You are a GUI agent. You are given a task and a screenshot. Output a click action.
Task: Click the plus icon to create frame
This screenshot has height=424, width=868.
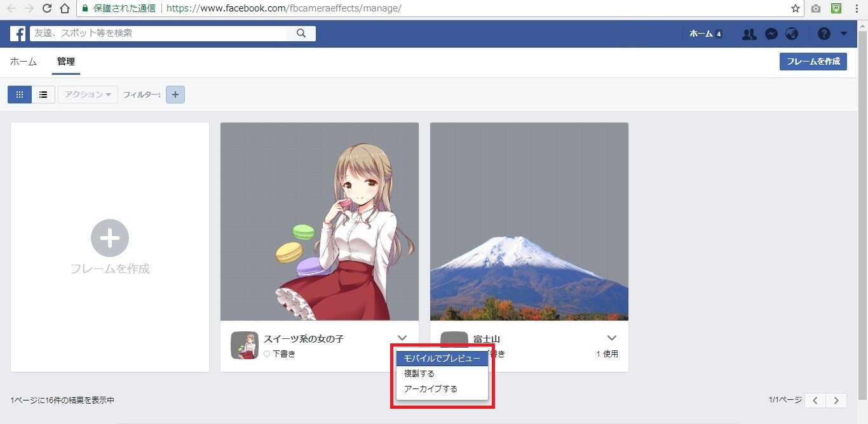pos(110,239)
